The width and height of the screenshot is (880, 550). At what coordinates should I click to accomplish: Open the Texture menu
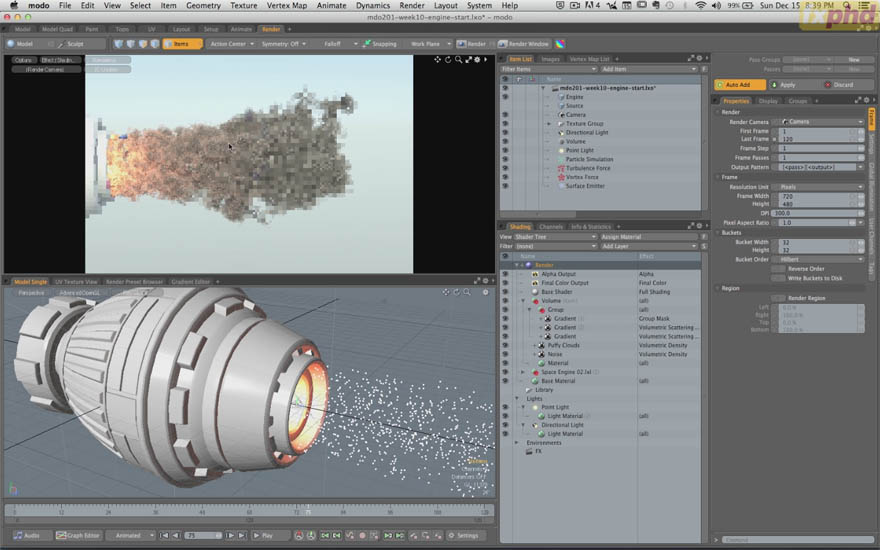pos(244,6)
